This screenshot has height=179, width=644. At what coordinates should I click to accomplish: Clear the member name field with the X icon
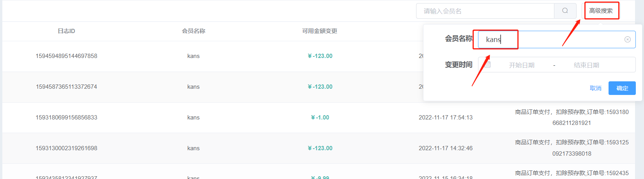627,39
